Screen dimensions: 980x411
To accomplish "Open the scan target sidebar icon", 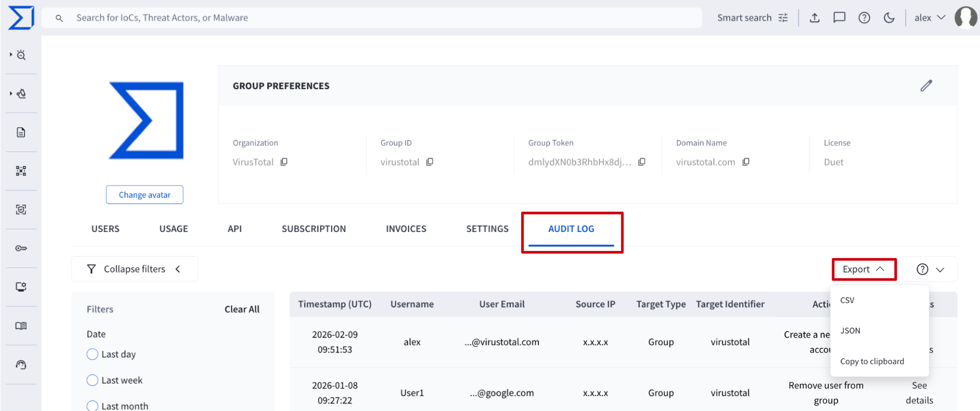I will point(21,209).
